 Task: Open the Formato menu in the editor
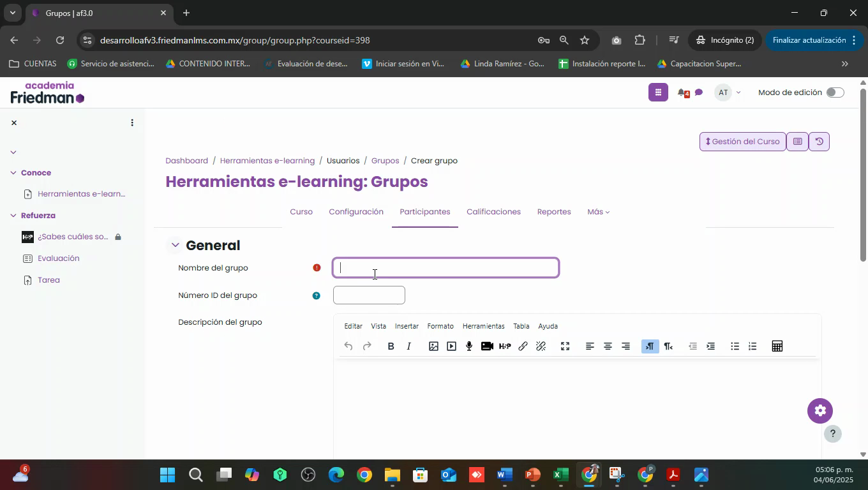click(440, 326)
